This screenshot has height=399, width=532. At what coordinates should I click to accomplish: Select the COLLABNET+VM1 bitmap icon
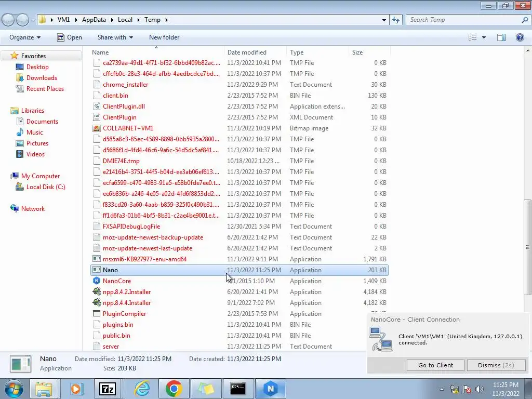point(97,128)
